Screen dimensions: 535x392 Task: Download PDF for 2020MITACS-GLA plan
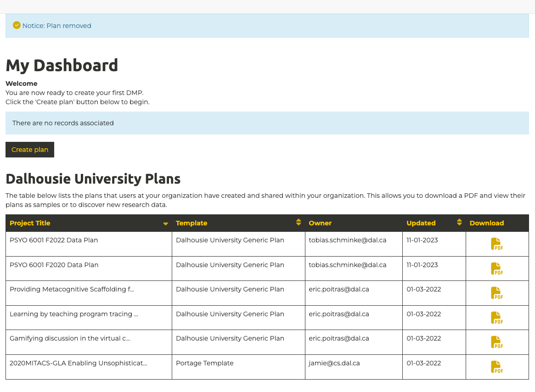click(496, 367)
